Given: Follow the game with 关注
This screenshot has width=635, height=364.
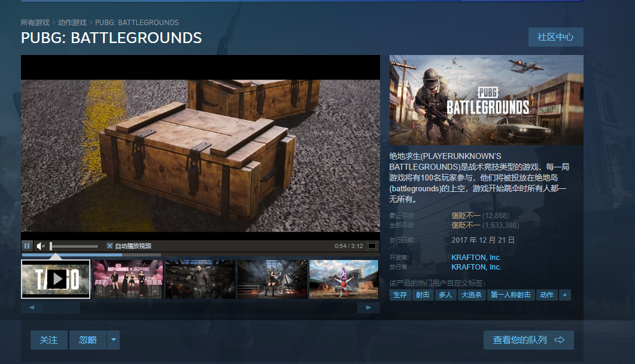Looking at the screenshot, I should point(49,340).
